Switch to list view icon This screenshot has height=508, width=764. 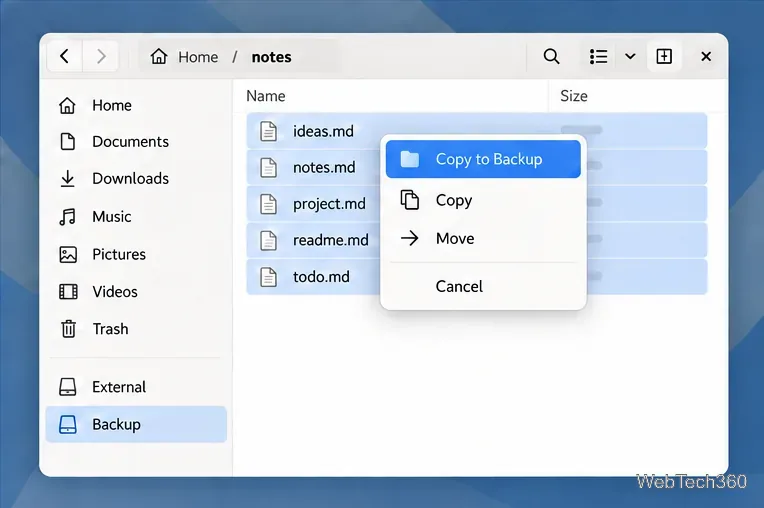click(x=598, y=56)
